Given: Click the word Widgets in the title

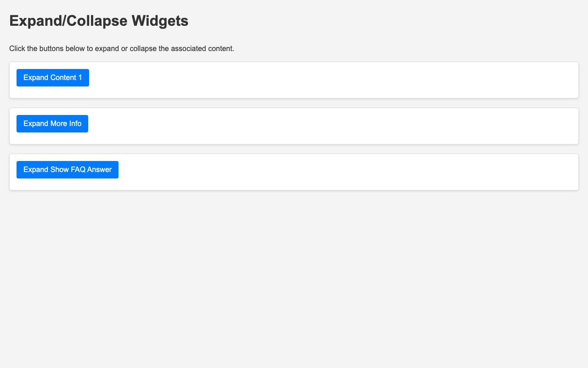Looking at the screenshot, I should point(160,21).
